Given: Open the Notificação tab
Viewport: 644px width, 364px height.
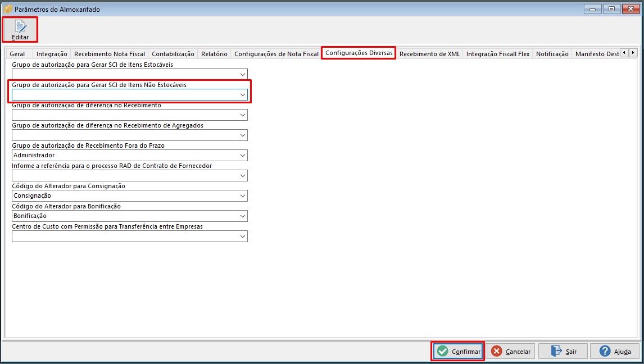Looking at the screenshot, I should pyautogui.click(x=552, y=54).
